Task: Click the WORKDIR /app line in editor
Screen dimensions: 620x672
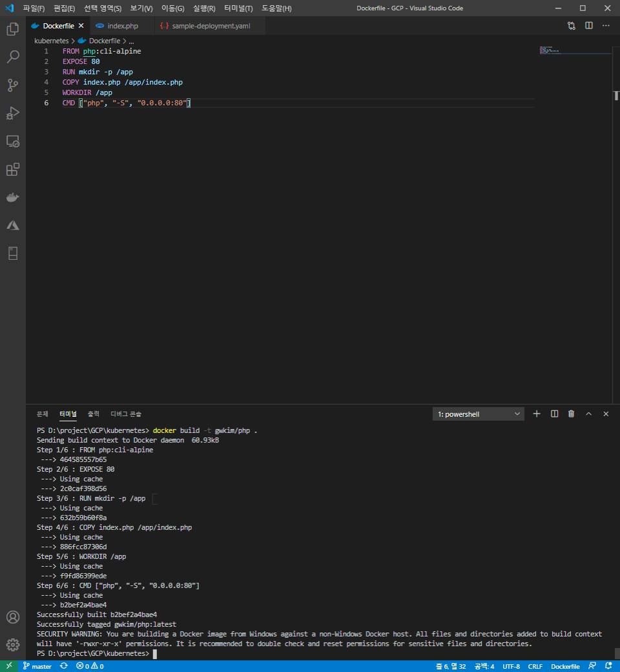Action: (87, 92)
